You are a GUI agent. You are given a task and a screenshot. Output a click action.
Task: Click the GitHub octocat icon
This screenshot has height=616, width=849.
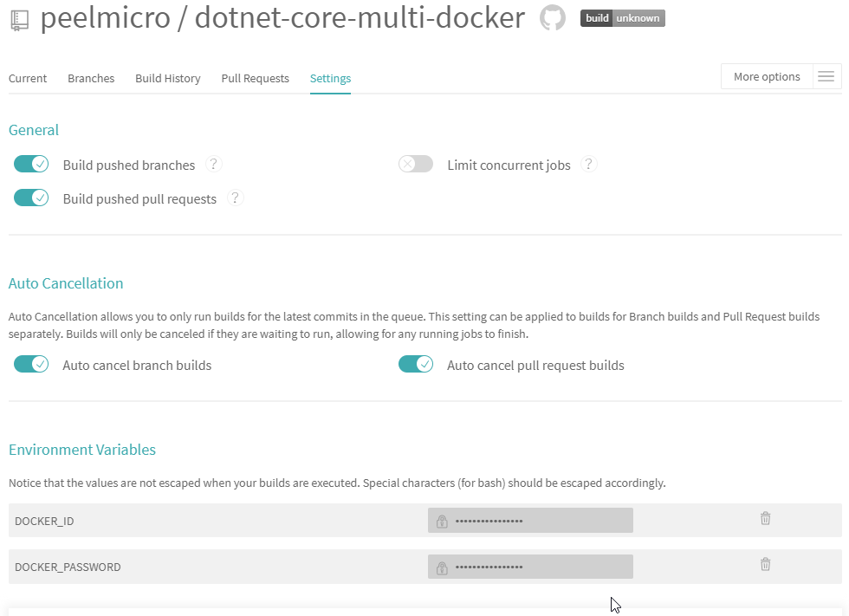tap(553, 18)
